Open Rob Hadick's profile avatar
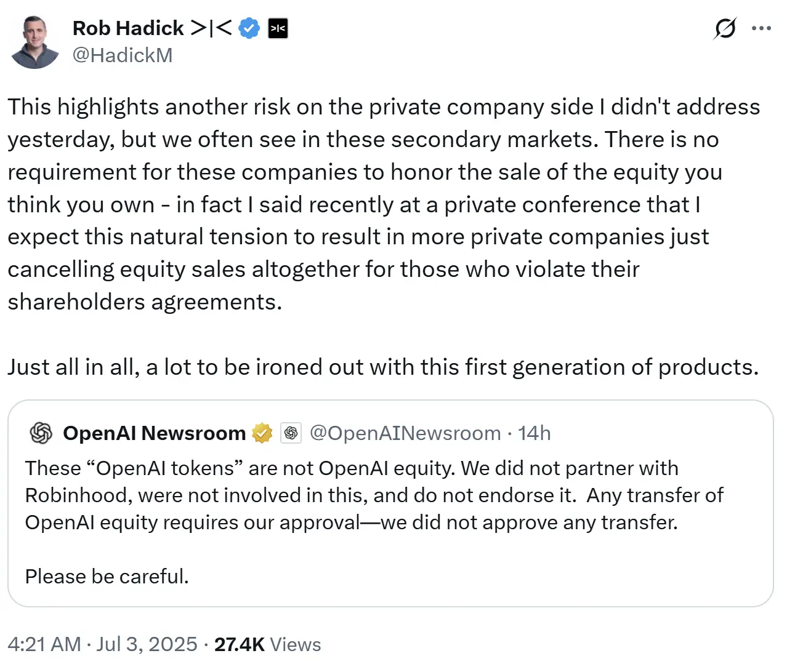The image size is (787, 672). (34, 41)
